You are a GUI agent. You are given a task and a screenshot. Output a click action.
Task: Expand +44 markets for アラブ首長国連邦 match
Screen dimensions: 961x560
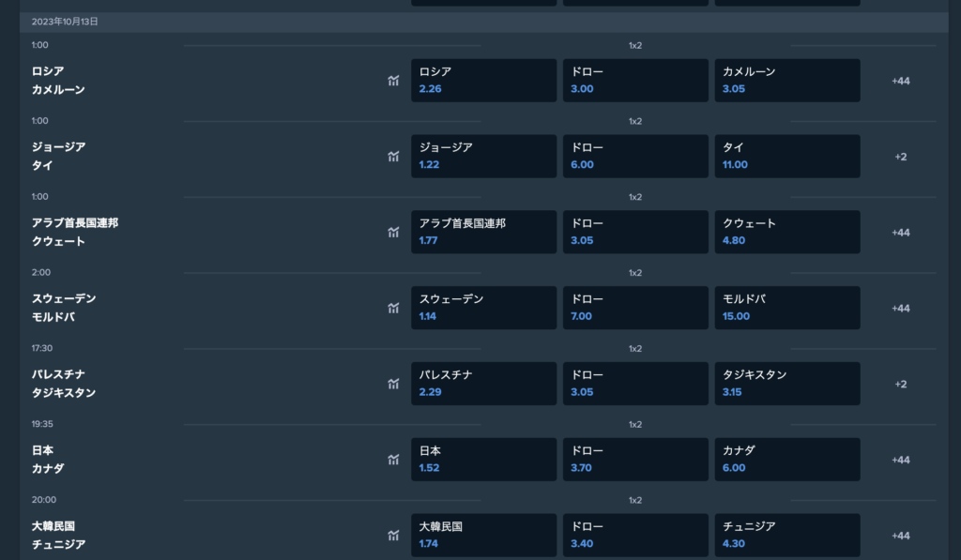pos(900,233)
